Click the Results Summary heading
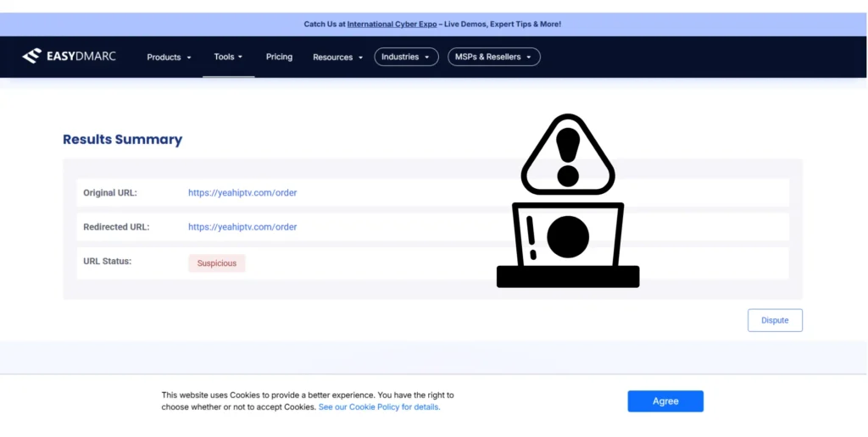868x437 pixels. click(122, 140)
